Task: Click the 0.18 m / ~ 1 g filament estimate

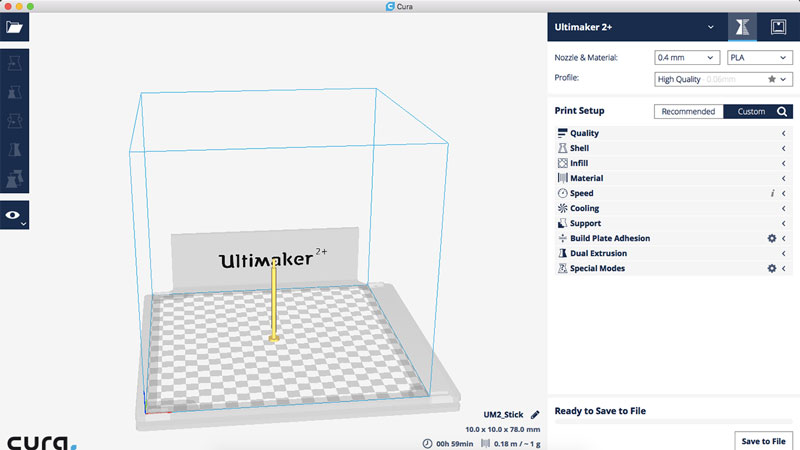Action: (517, 444)
